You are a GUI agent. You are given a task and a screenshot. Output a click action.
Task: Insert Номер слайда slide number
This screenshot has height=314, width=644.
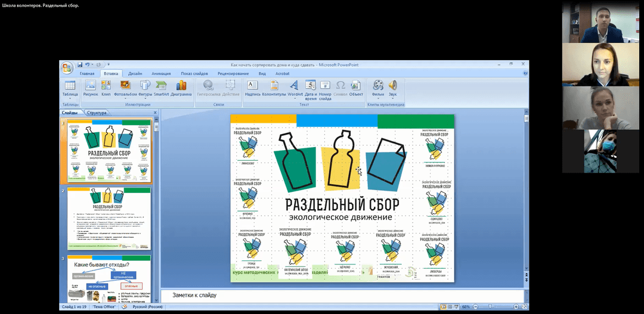[325, 90]
